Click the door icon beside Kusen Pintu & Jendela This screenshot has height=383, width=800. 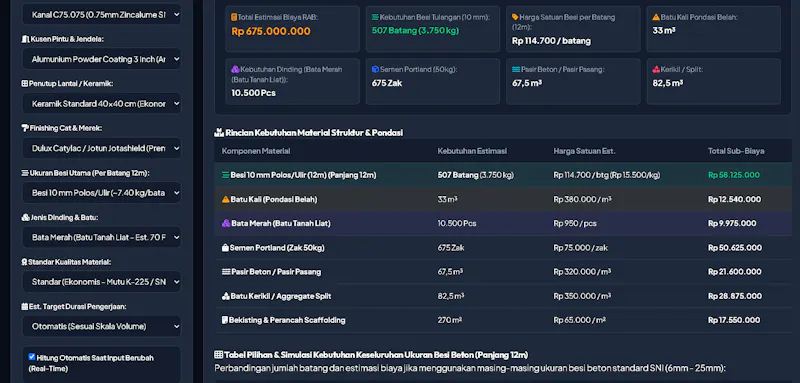[25, 39]
